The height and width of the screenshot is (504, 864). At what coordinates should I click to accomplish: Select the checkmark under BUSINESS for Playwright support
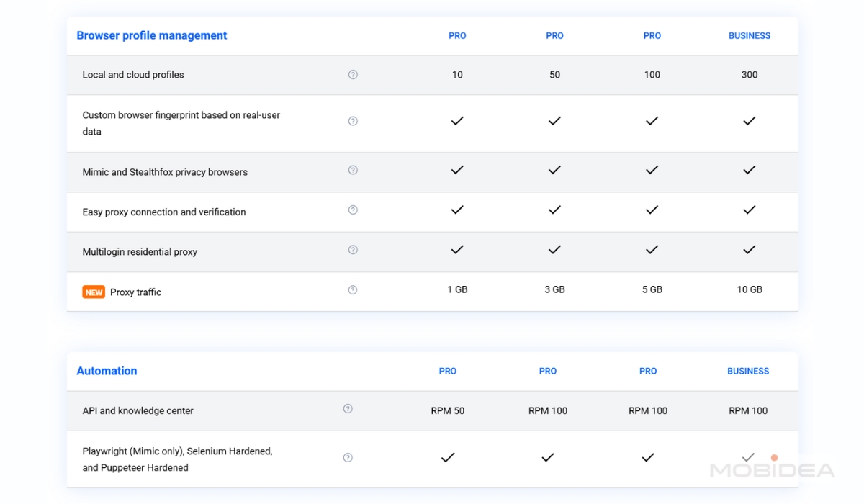(x=748, y=456)
